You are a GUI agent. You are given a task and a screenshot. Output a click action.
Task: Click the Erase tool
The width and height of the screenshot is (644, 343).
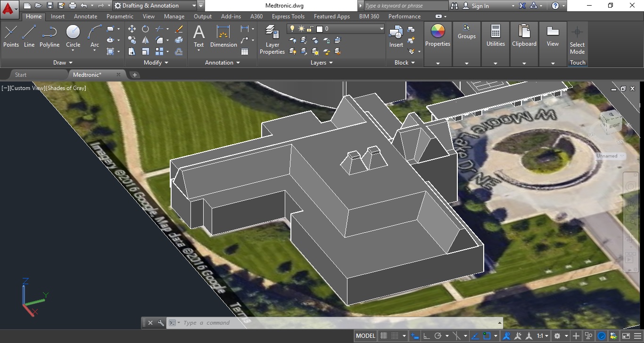[x=179, y=29]
